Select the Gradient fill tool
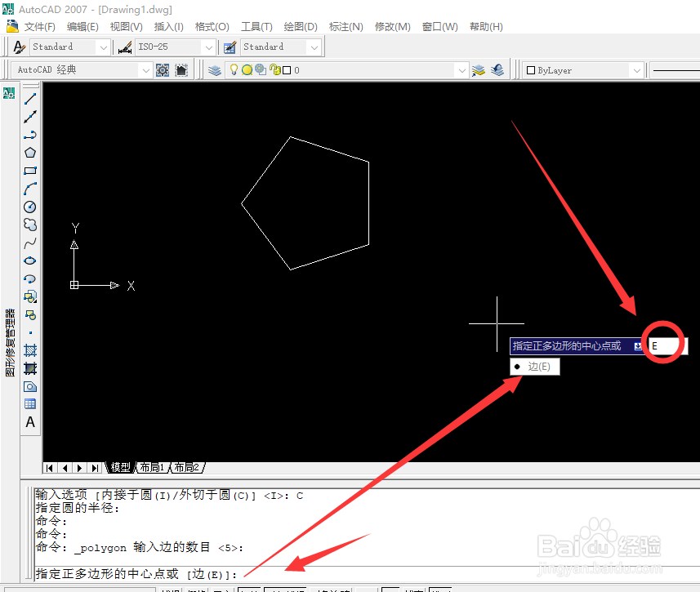700x592 pixels. pos(30,368)
